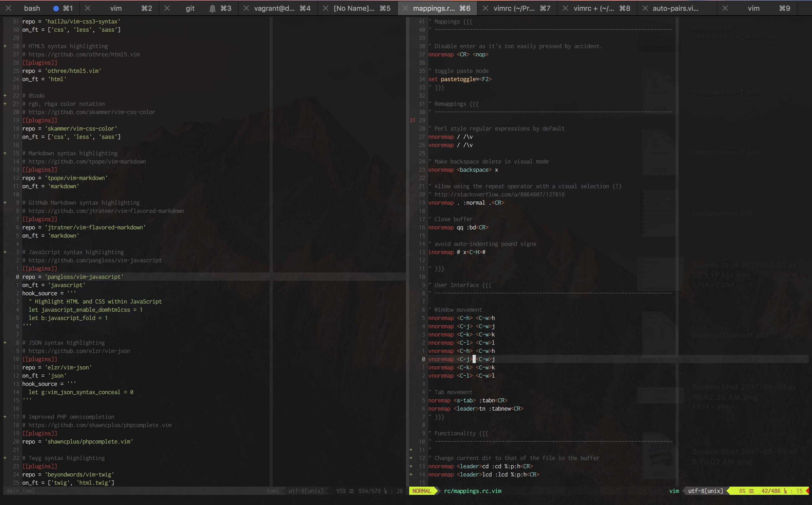
Task: Click the bell icon on the git tab
Action: [212, 8]
